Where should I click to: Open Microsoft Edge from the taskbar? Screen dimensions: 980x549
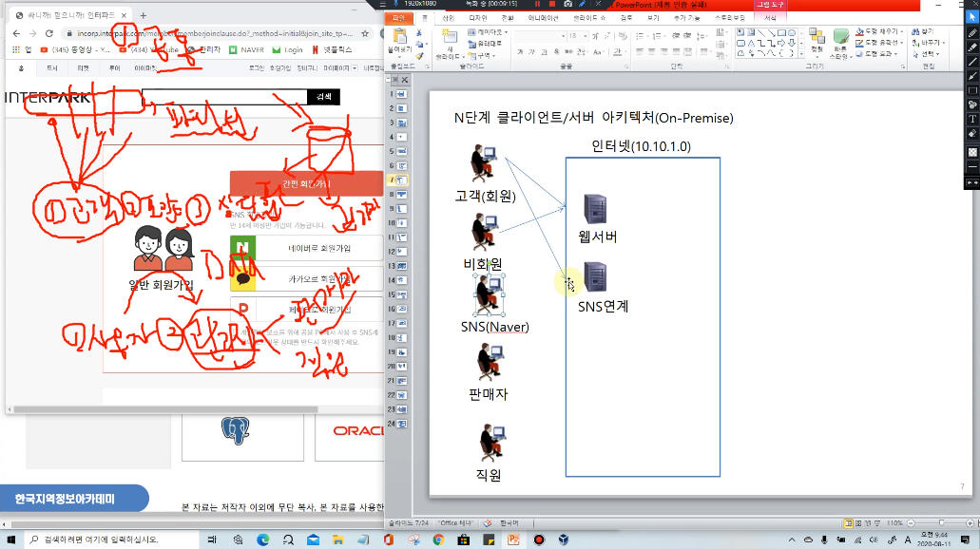point(262,540)
